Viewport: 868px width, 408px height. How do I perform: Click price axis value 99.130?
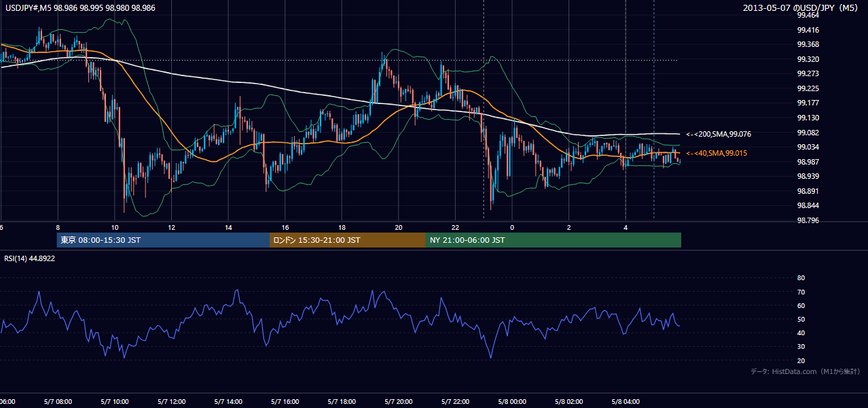pos(808,118)
